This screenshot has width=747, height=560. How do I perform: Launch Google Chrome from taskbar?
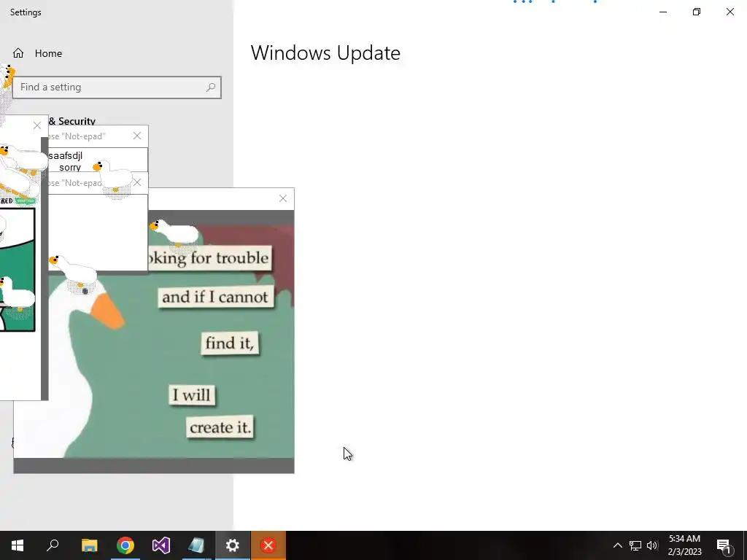pyautogui.click(x=125, y=545)
